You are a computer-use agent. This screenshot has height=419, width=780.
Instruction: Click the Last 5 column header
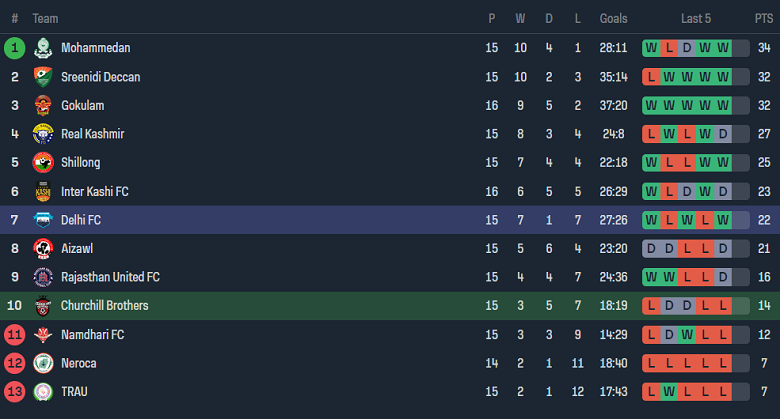click(696, 19)
